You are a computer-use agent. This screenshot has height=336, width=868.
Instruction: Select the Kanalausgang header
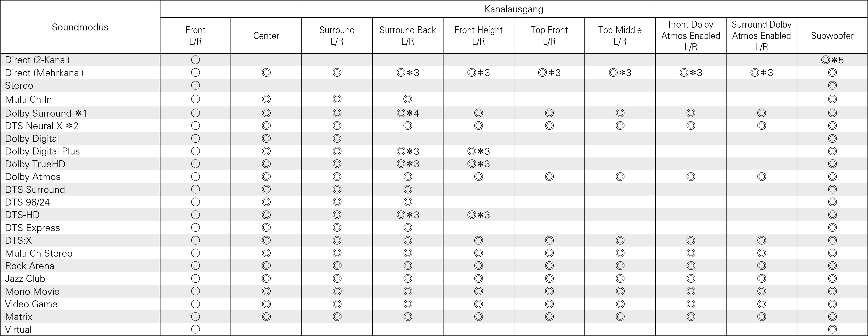pyautogui.click(x=514, y=9)
